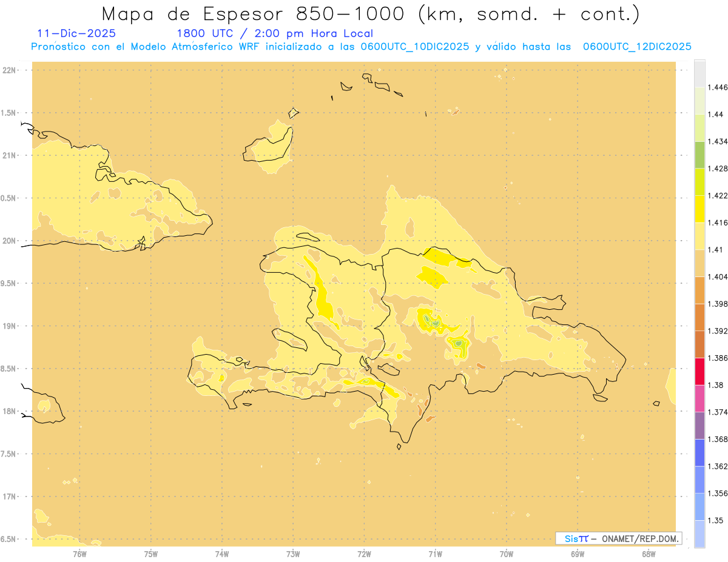The image size is (728, 562).
Task: Click the legend value '1.446'
Action: pos(718,87)
